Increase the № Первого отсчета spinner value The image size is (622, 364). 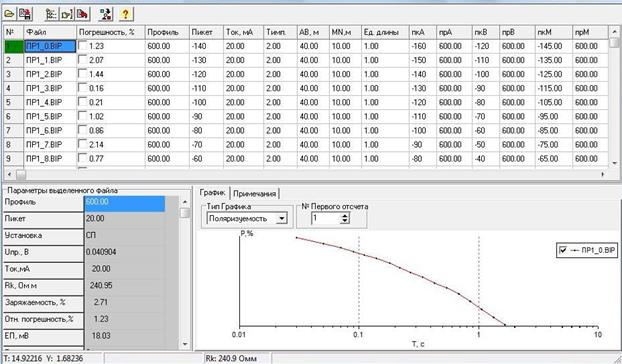(x=345, y=215)
